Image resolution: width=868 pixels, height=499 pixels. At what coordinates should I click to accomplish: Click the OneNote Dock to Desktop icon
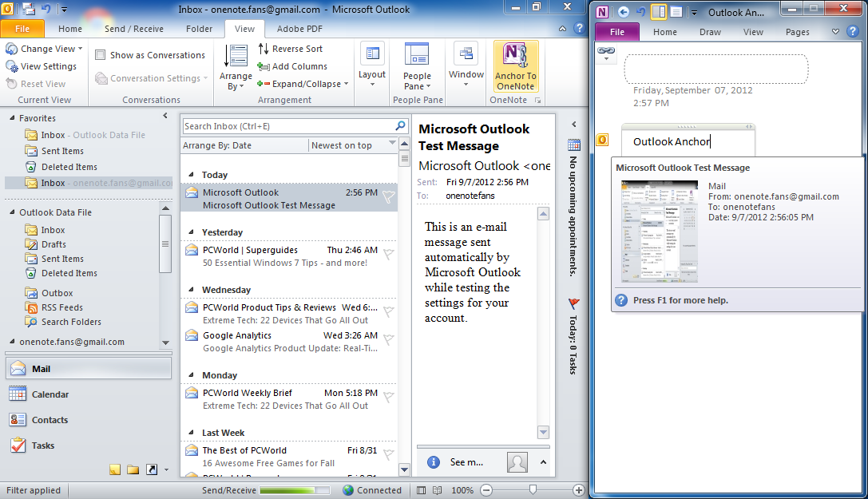click(x=658, y=12)
